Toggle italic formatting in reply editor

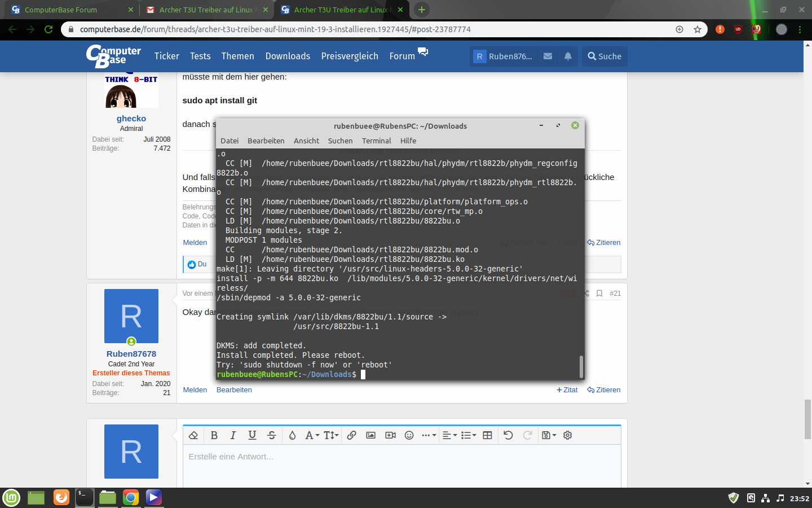233,435
